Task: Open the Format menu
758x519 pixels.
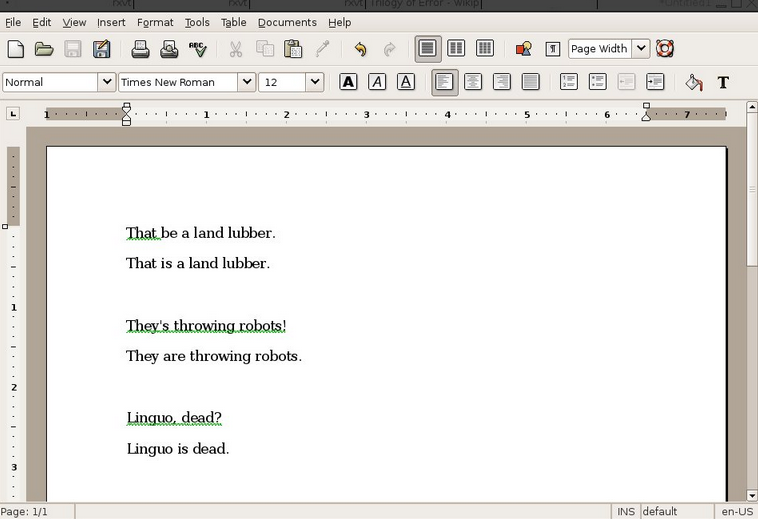Action: [x=155, y=22]
